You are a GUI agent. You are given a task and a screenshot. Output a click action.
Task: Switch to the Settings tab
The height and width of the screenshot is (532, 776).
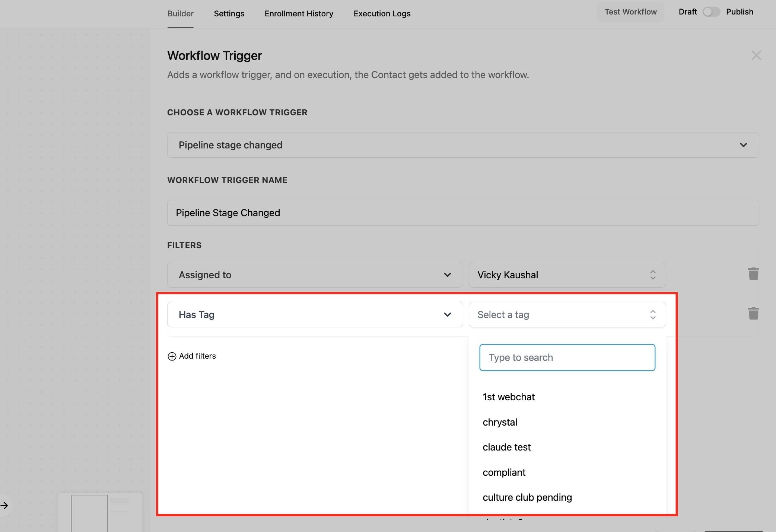229,14
